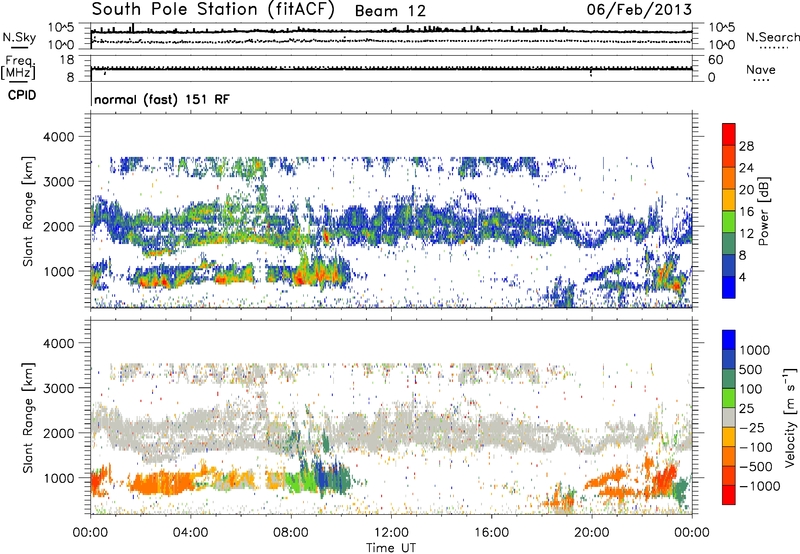This screenshot has height=554, width=800.
Task: Click the "3000" tick on the velocity panel
Action: 58,388
